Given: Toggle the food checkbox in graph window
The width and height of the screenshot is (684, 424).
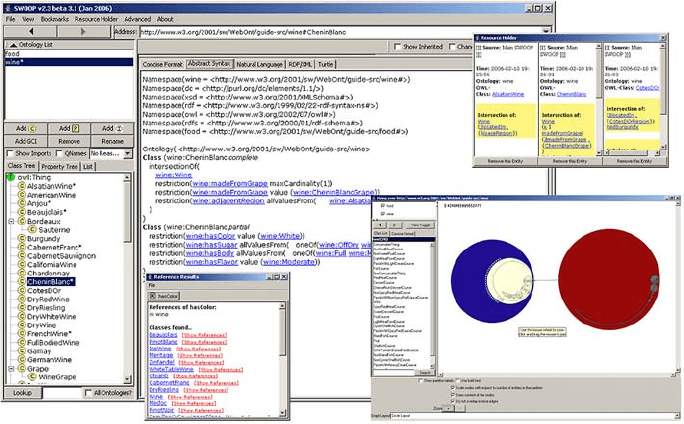Looking at the screenshot, I should (x=383, y=206).
